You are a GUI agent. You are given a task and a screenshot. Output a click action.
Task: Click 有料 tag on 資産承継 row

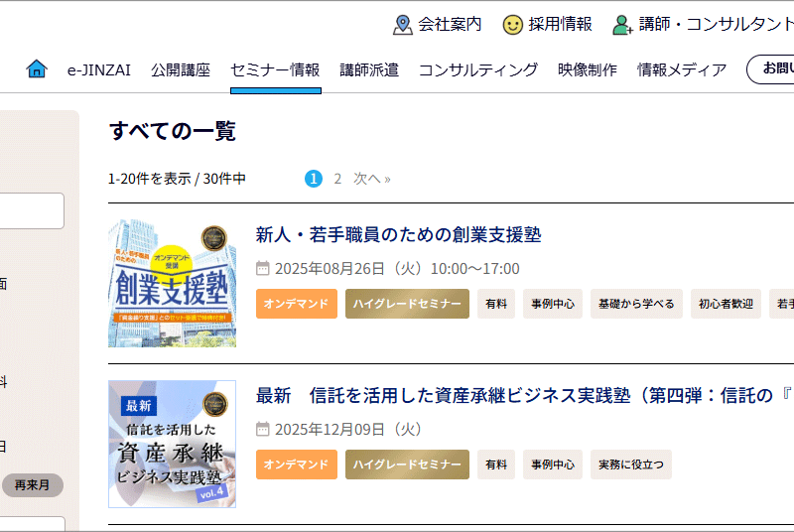click(x=496, y=465)
